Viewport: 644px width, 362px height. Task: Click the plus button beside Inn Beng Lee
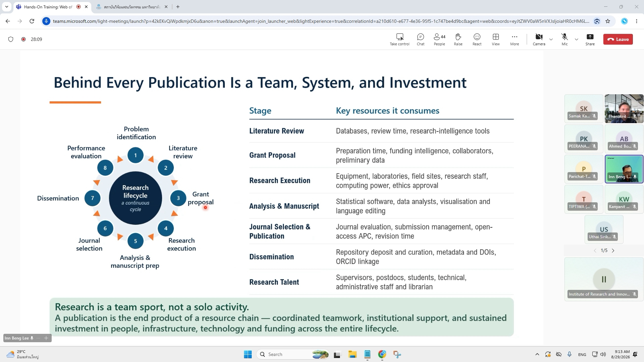[46, 338]
